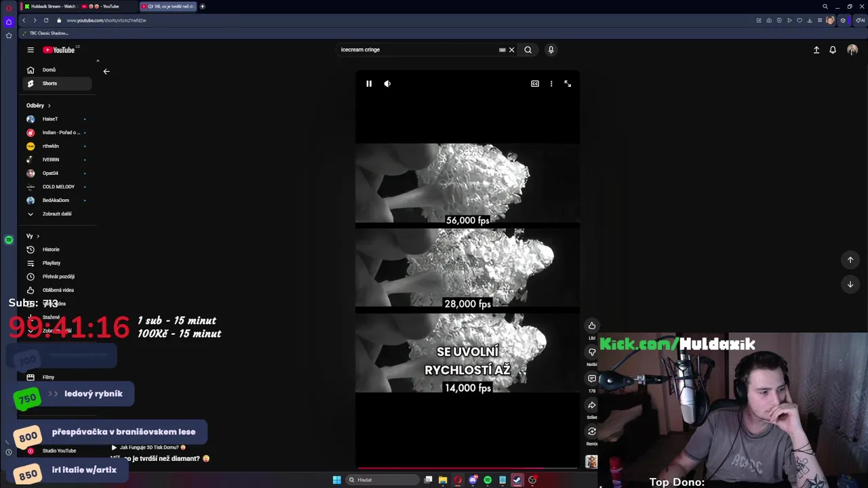Run the YouTube search with magnifier
Image resolution: width=868 pixels, height=488 pixels.
528,49
